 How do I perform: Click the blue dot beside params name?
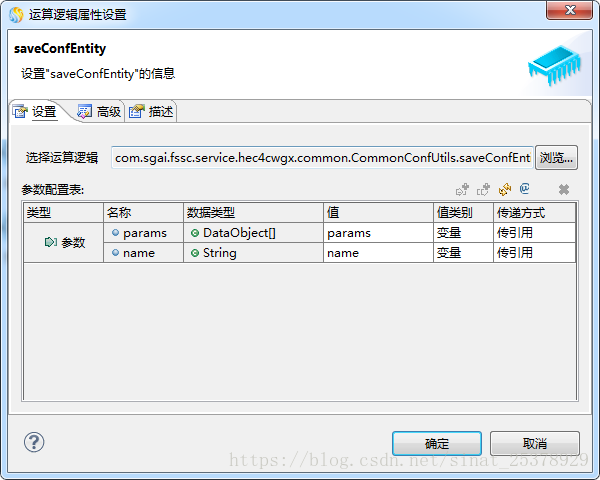[x=115, y=232]
